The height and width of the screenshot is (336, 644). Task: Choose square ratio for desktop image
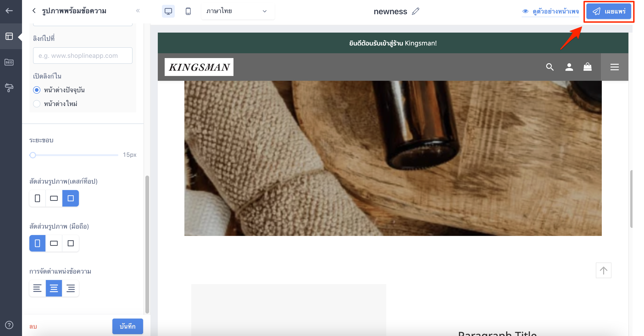coord(71,198)
